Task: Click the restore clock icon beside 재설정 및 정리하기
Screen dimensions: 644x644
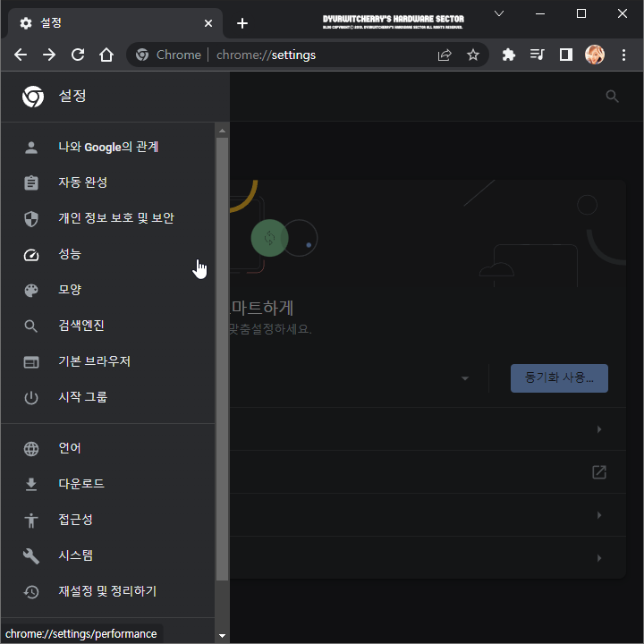Action: click(x=31, y=592)
